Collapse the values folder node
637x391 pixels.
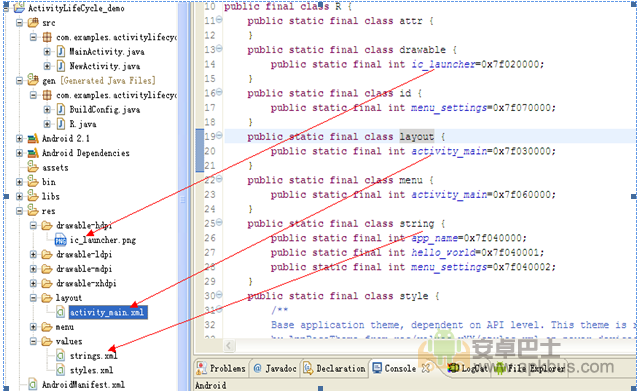33,341
